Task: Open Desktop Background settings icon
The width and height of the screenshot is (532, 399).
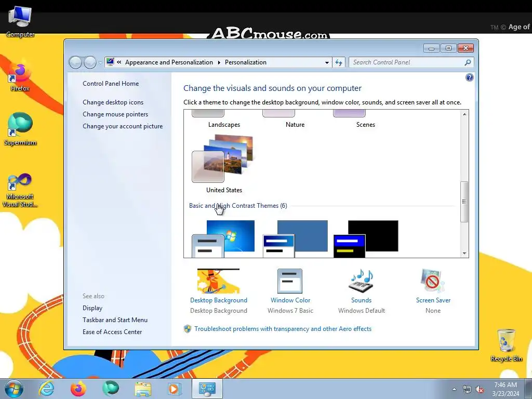Action: pos(218,281)
